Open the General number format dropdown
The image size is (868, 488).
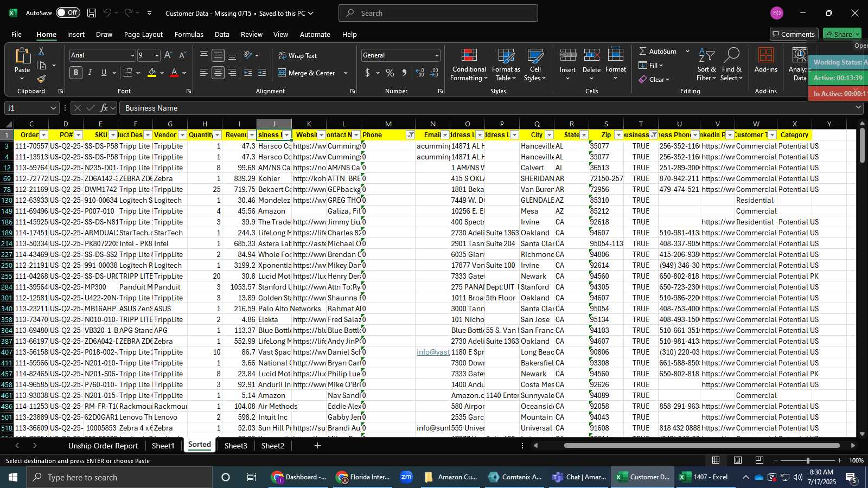[x=436, y=55]
